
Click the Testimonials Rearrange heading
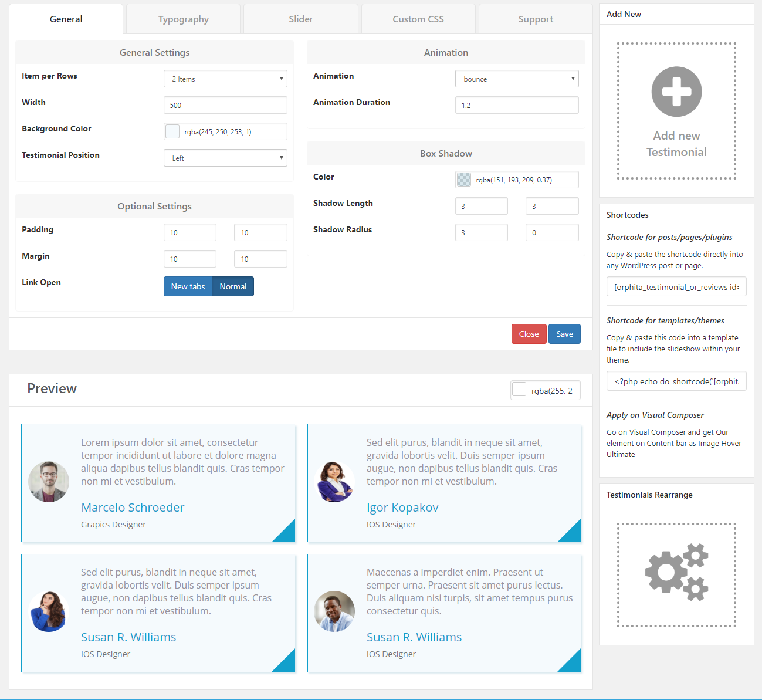click(x=649, y=495)
